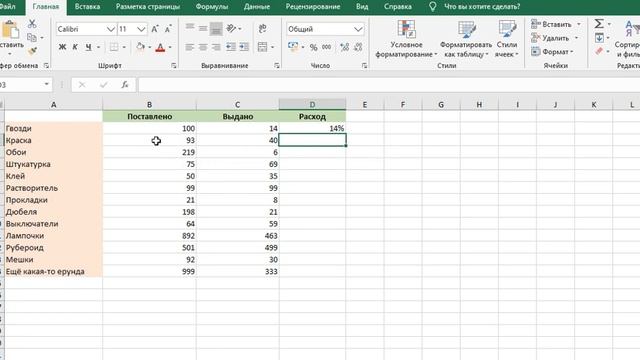Increase font size with large A icon
This screenshot has height=360, width=640.
pos(155,29)
